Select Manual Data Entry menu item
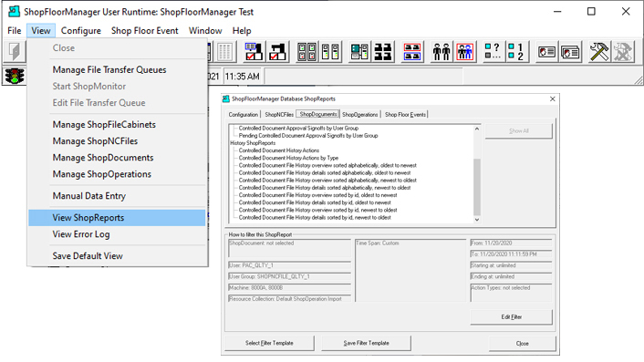644x362 pixels. pyautogui.click(x=117, y=196)
